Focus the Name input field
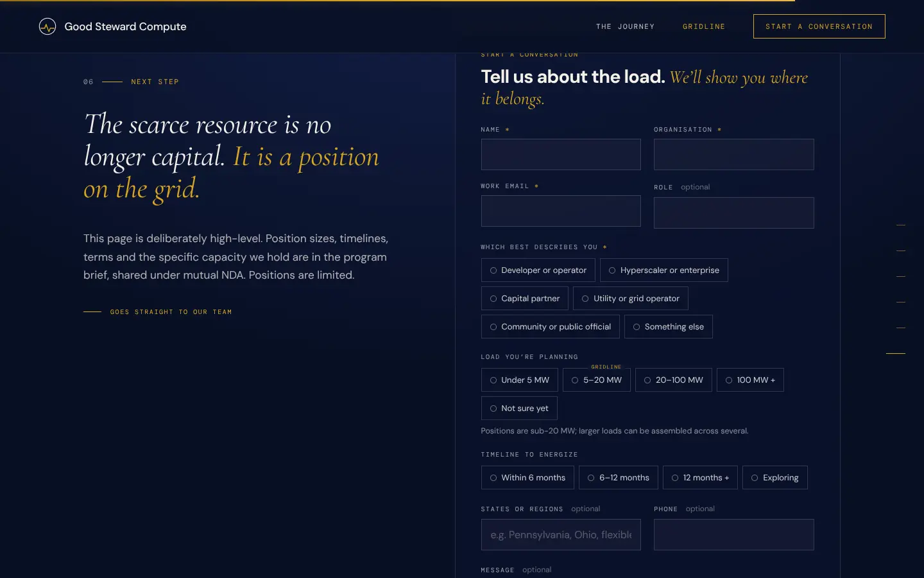 click(561, 155)
